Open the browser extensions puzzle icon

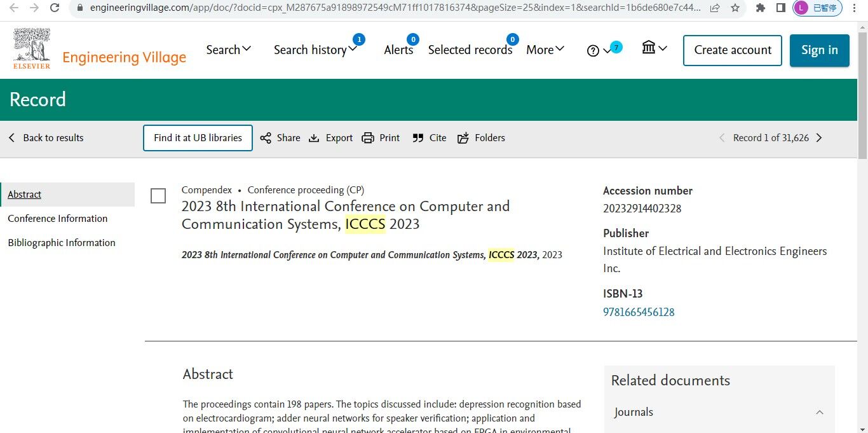[760, 8]
